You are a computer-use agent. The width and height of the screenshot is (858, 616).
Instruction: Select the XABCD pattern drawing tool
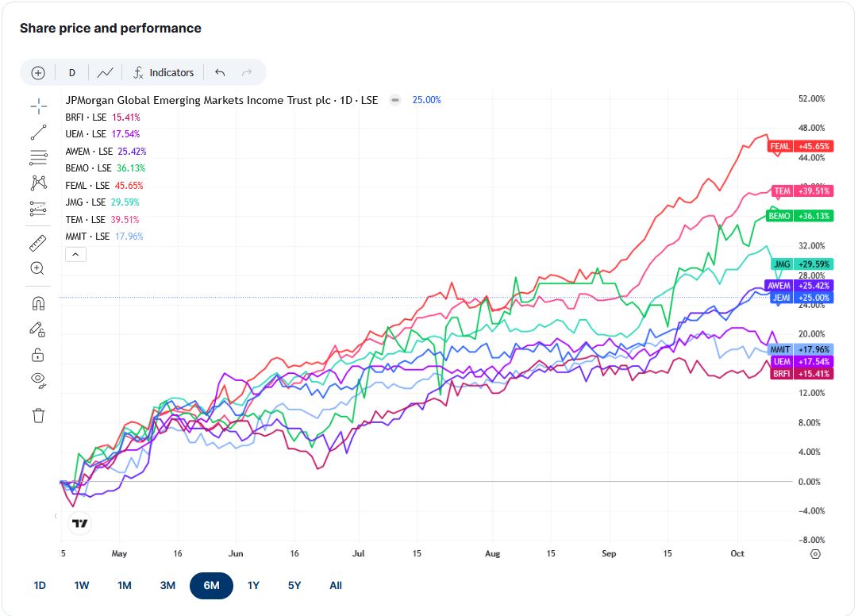click(x=38, y=183)
